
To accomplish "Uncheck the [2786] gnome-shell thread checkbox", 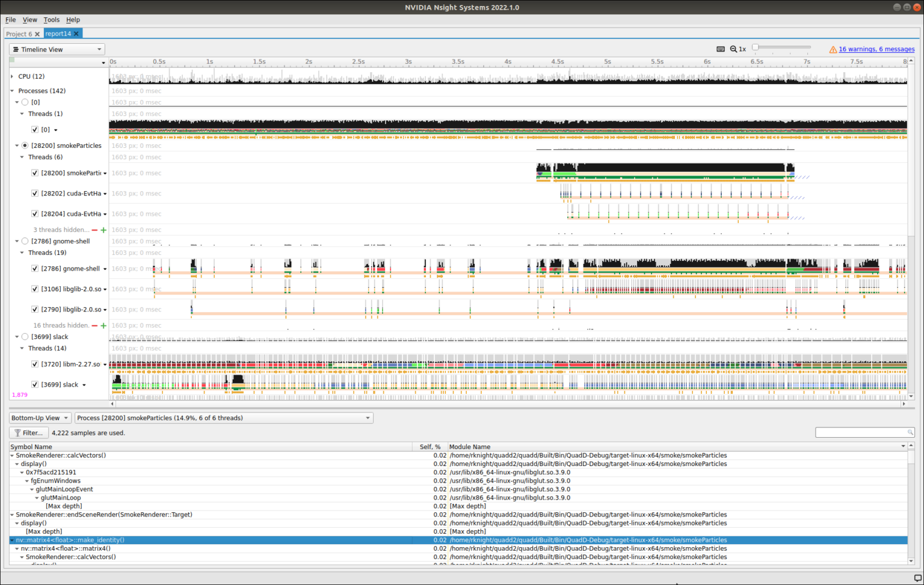I will pyautogui.click(x=34, y=268).
